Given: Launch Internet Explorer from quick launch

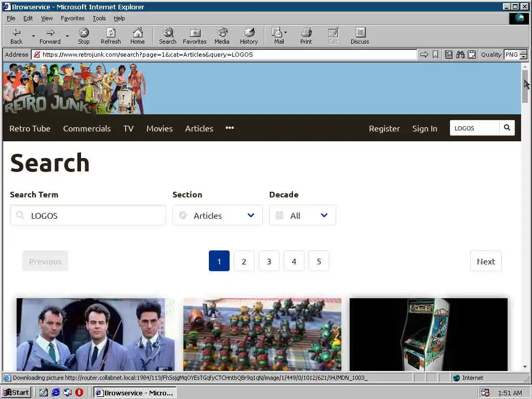Looking at the screenshot, I should pos(56,393).
